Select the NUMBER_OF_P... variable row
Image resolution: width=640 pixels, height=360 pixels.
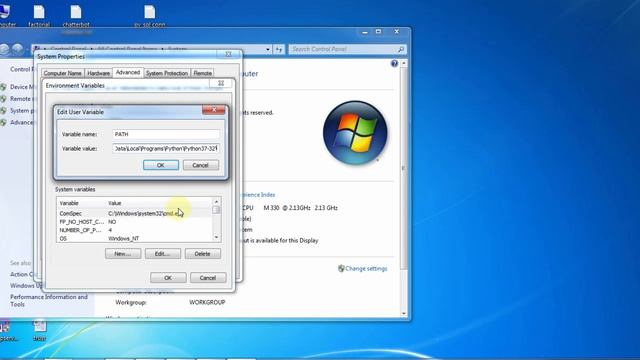[134, 230]
